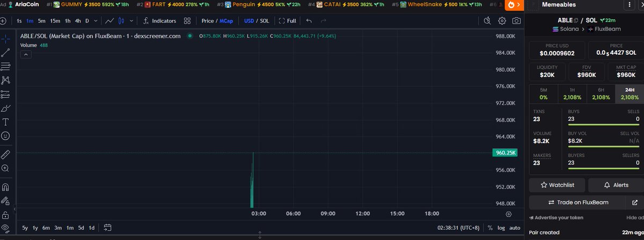Image resolution: width=644 pixels, height=240 pixels.
Task: Select 6H stats tab
Action: (601, 93)
